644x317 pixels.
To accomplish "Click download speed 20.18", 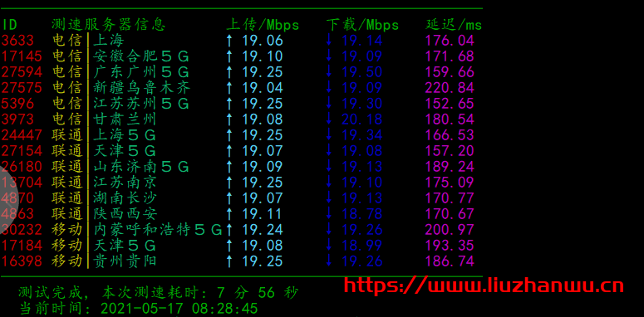I will coord(361,119).
